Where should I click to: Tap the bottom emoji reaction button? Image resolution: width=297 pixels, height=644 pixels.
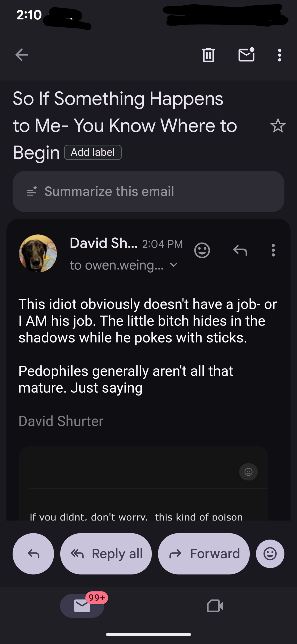coord(270,554)
